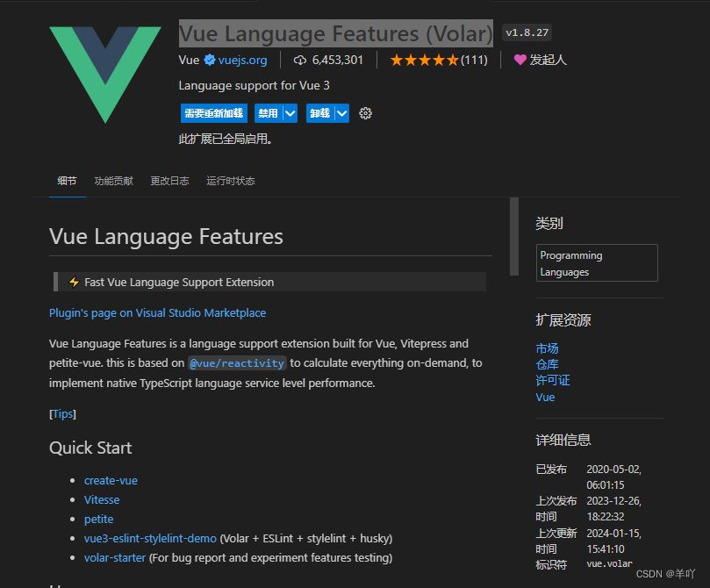The height and width of the screenshot is (588, 710).
Task: Select the Programming Languages category
Action: click(597, 262)
